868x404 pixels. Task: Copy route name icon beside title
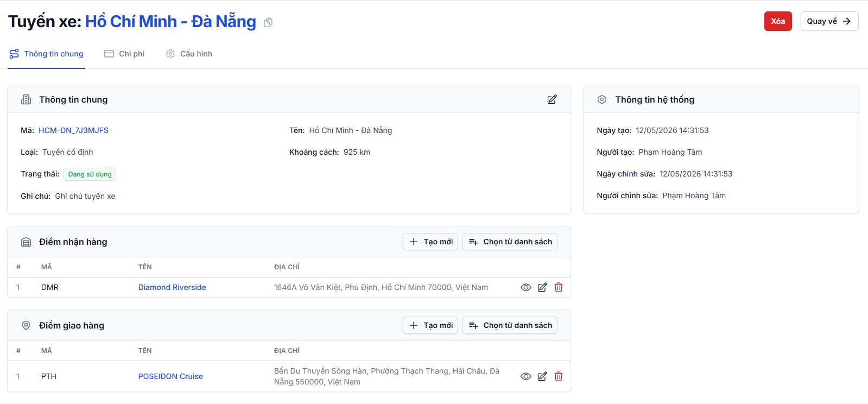[x=268, y=22]
